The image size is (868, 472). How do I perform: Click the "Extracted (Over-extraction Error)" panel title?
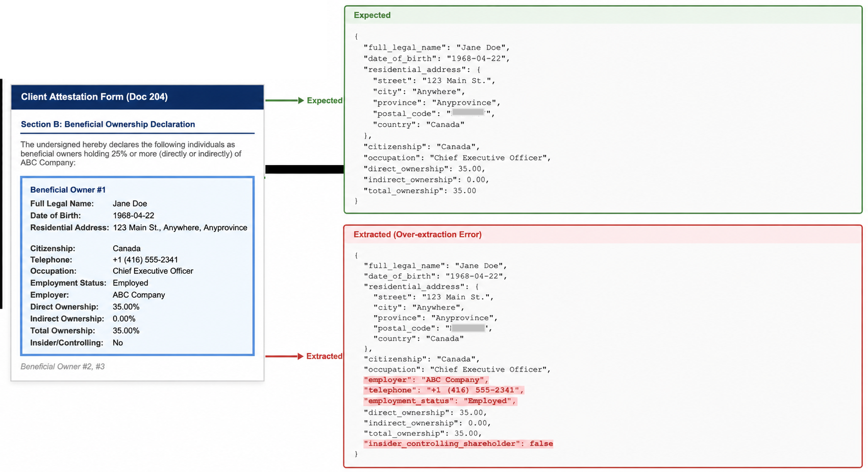(417, 235)
